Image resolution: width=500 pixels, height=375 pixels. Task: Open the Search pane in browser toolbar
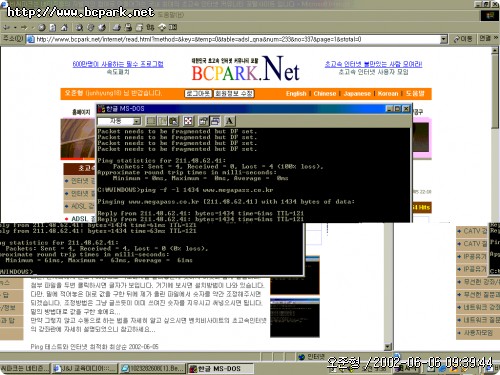pyautogui.click(x=79, y=27)
